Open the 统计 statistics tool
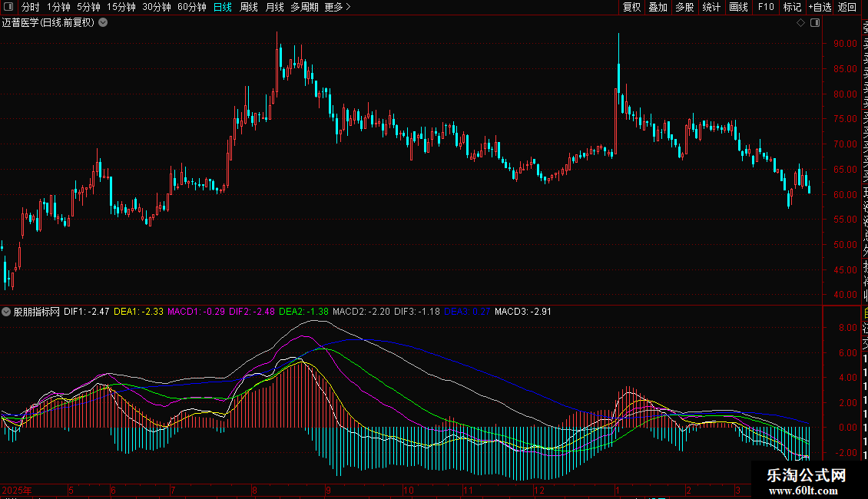The height and width of the screenshot is (499, 868). (711, 8)
